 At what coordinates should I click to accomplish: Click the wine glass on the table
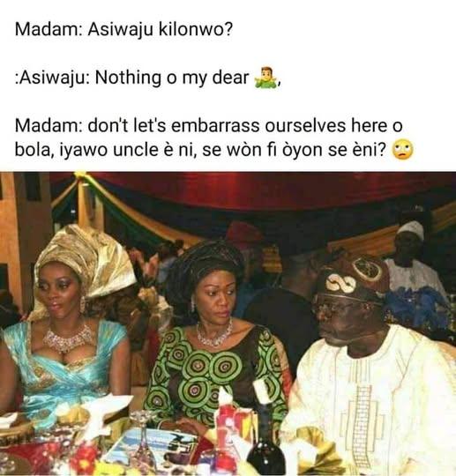click(x=143, y=442)
